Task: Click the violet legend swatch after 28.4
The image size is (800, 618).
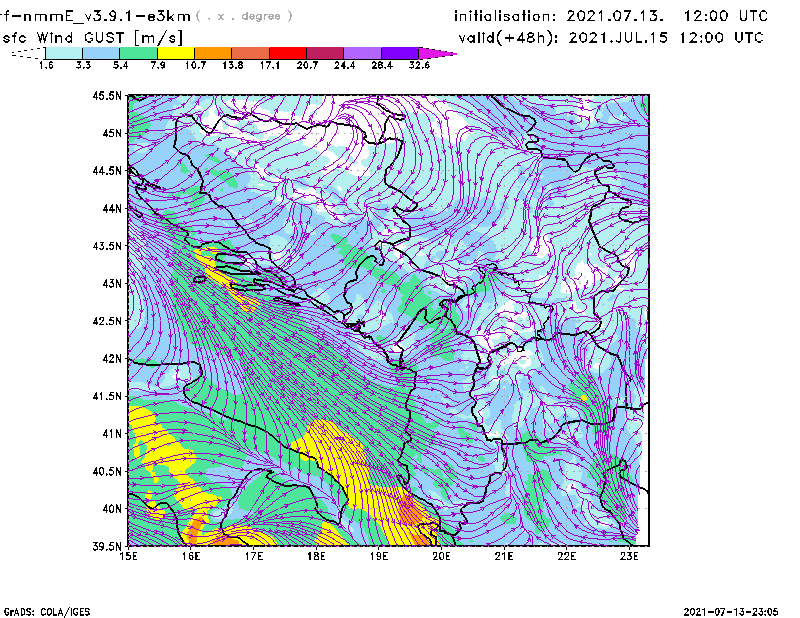Action: pyautogui.click(x=399, y=53)
